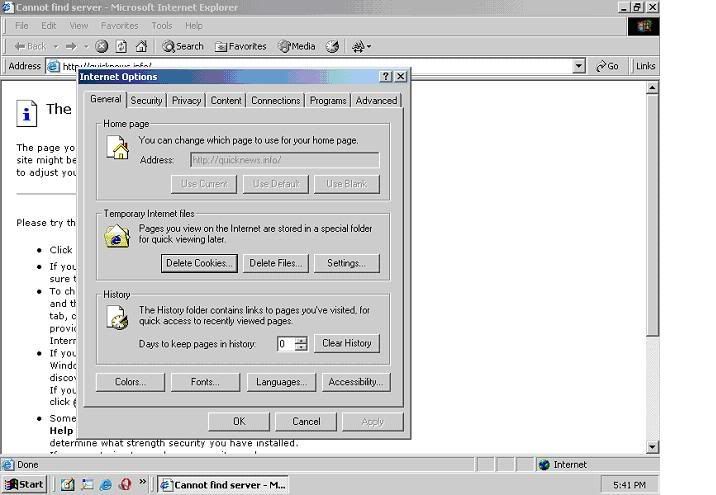Click the page icon in Address bar

click(x=53, y=67)
